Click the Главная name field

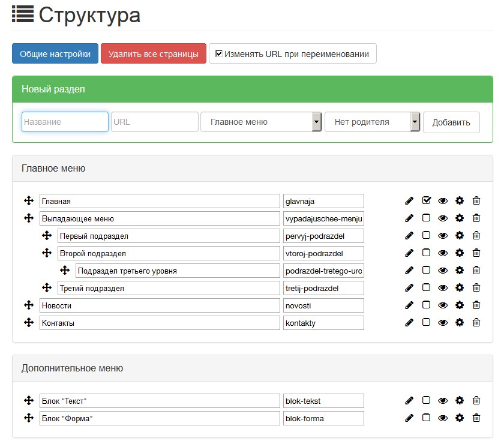tap(160, 201)
